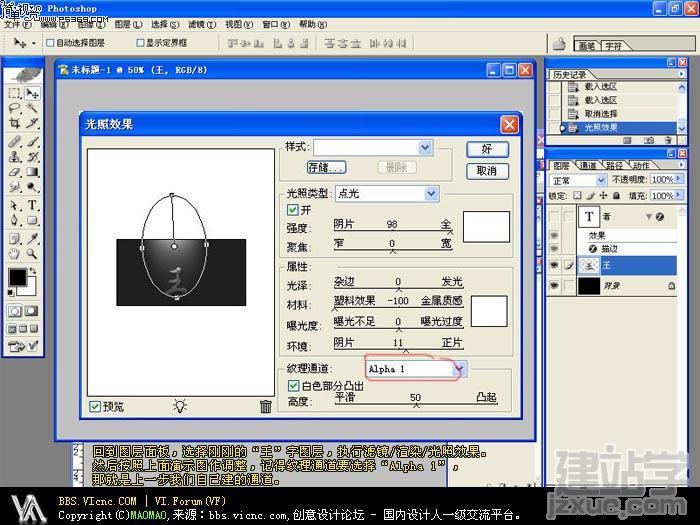The height and width of the screenshot is (525, 700).
Task: Click the light bulb icon under preview
Action: click(x=180, y=406)
